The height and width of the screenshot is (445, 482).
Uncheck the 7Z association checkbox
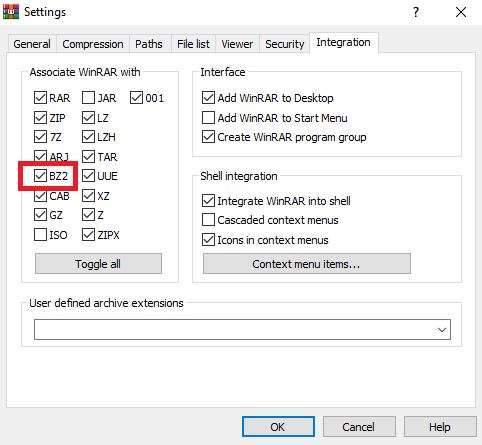click(40, 137)
